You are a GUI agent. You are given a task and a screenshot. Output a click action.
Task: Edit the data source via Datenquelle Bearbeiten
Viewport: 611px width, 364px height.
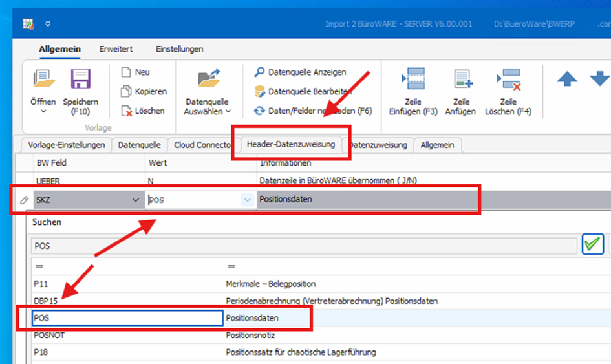coord(303,92)
